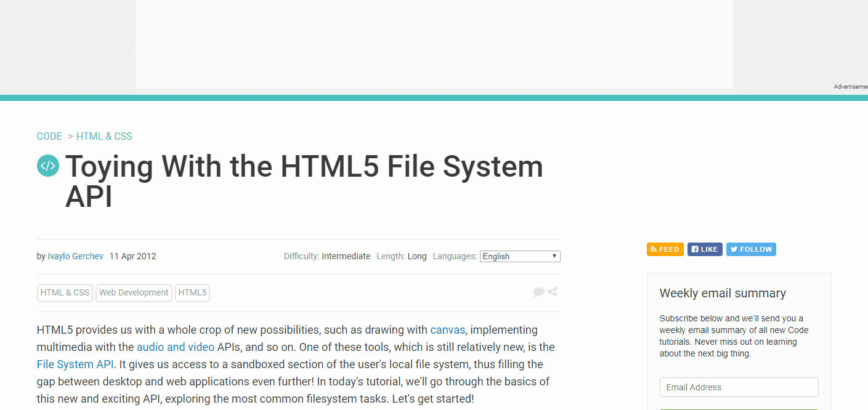Open author Ivaylo Gerchev's profile

pyautogui.click(x=75, y=256)
